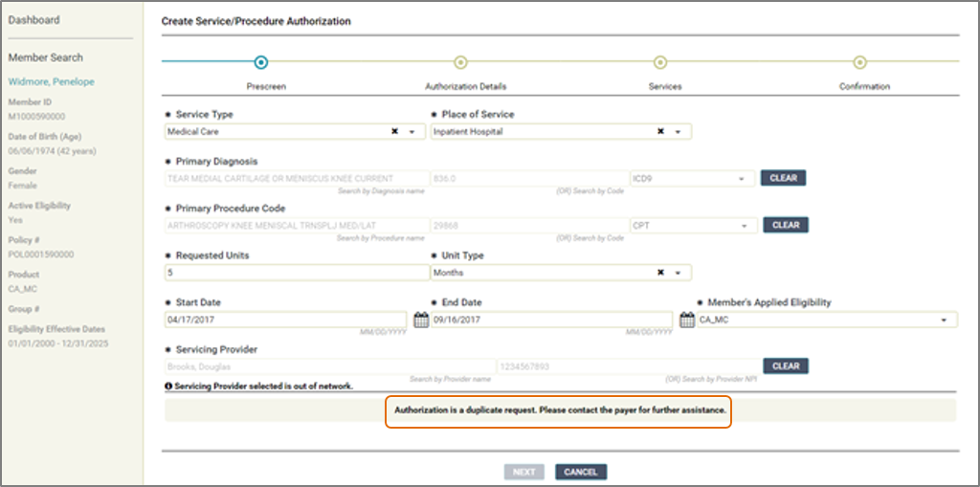Select the Prescreen step circle
980x487 pixels.
point(260,62)
